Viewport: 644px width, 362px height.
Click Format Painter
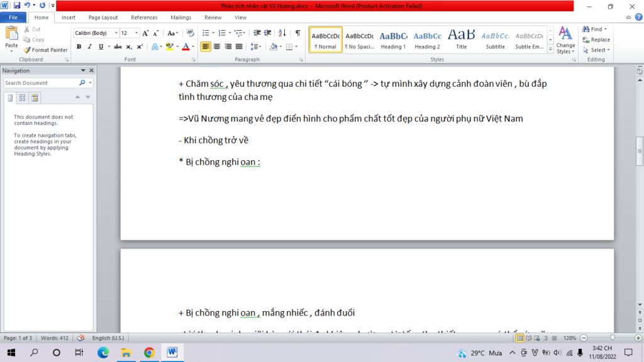point(45,50)
